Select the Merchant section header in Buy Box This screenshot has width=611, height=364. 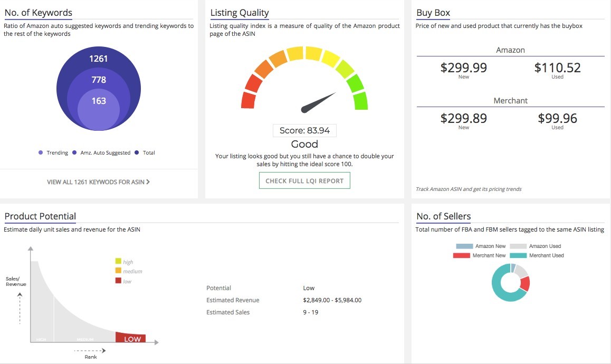510,101
